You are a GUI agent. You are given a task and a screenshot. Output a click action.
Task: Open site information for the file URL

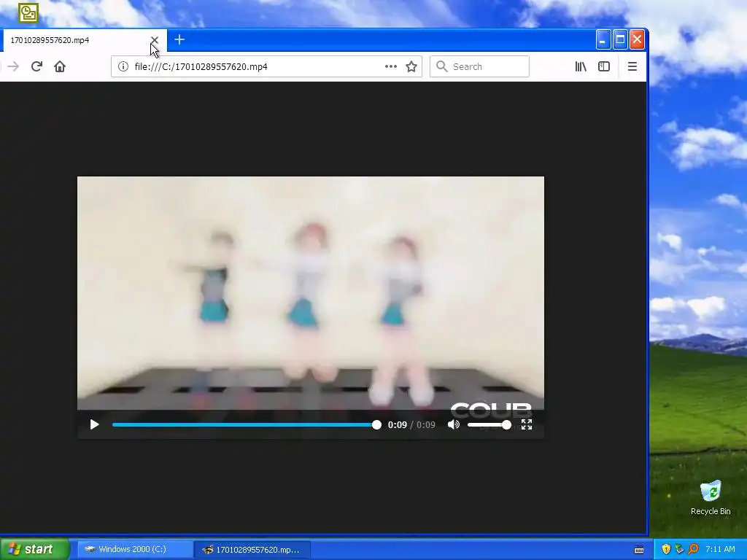[123, 66]
